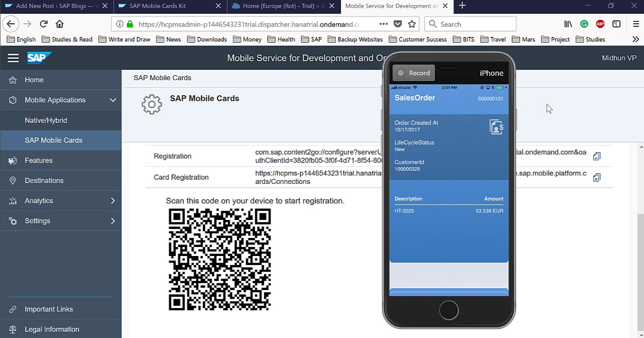Open the Firefox application menu
This screenshot has height=338, width=644.
[x=636, y=24]
